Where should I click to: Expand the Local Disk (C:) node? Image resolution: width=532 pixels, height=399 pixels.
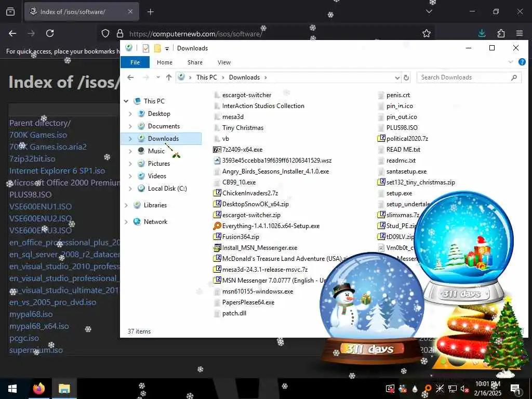click(x=130, y=189)
